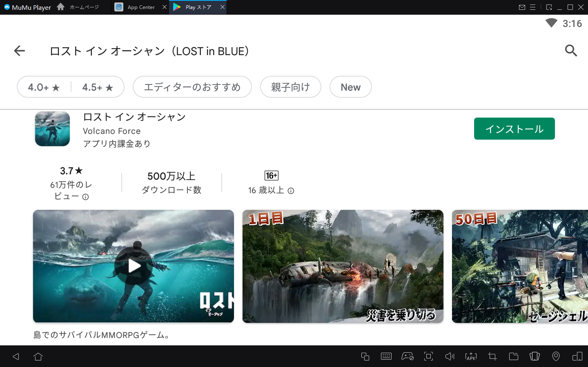The image size is (588, 367).
Task: Select the 親子向け filter chip
Action: (291, 87)
